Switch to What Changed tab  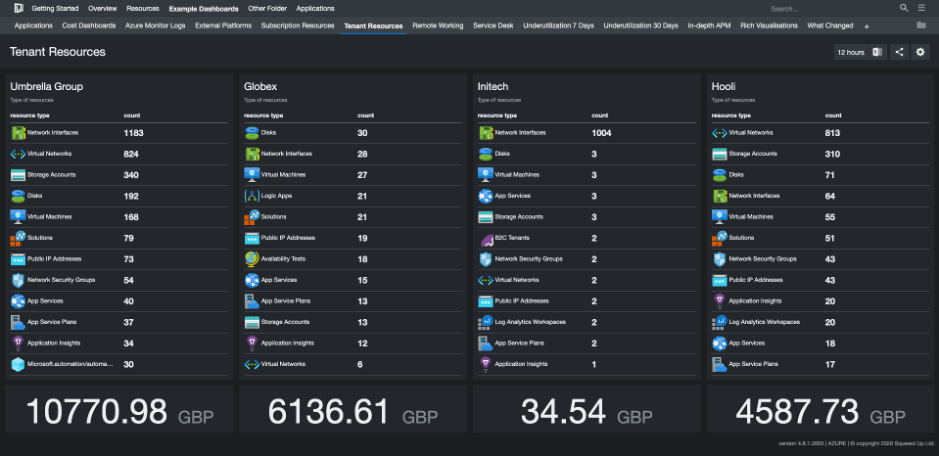pos(830,26)
